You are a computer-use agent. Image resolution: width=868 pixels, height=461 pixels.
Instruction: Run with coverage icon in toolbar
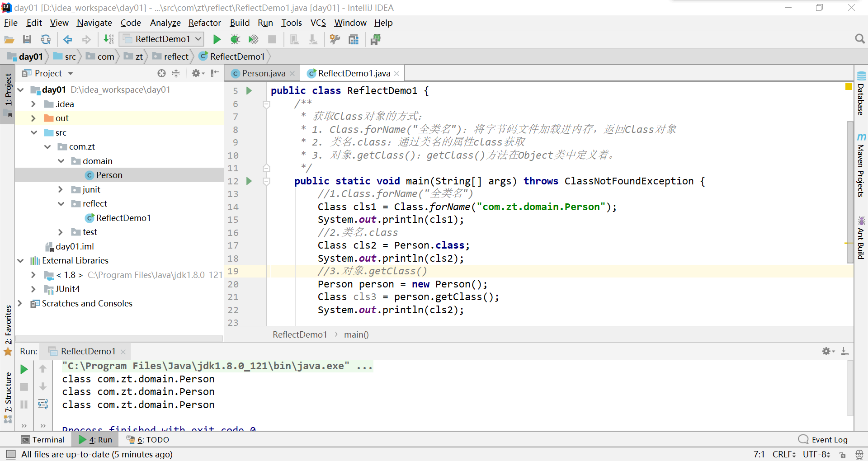(x=254, y=39)
